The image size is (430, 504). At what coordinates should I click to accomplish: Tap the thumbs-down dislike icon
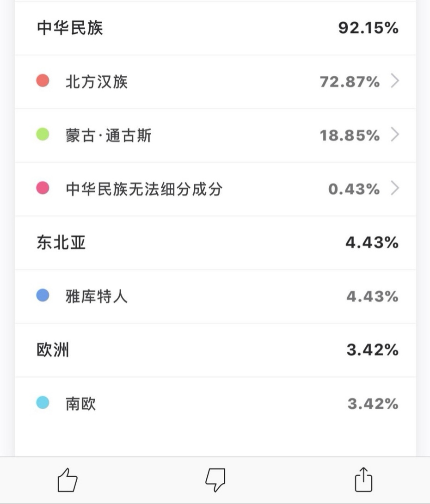pos(215,480)
